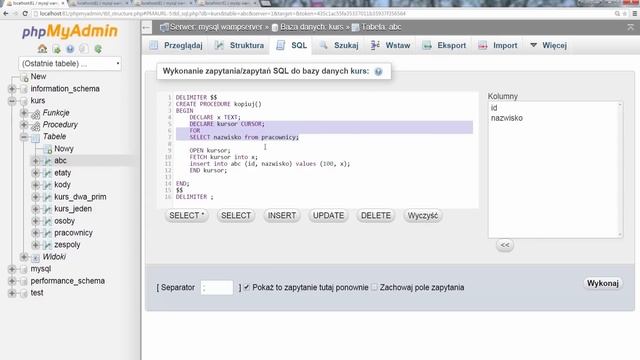Expand the performance_schema database node

[x=12, y=281]
